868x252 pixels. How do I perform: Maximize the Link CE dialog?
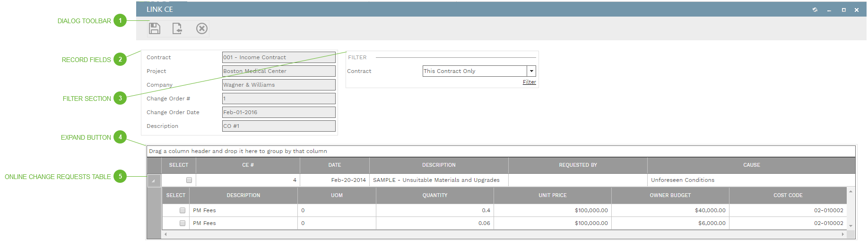[843, 9]
